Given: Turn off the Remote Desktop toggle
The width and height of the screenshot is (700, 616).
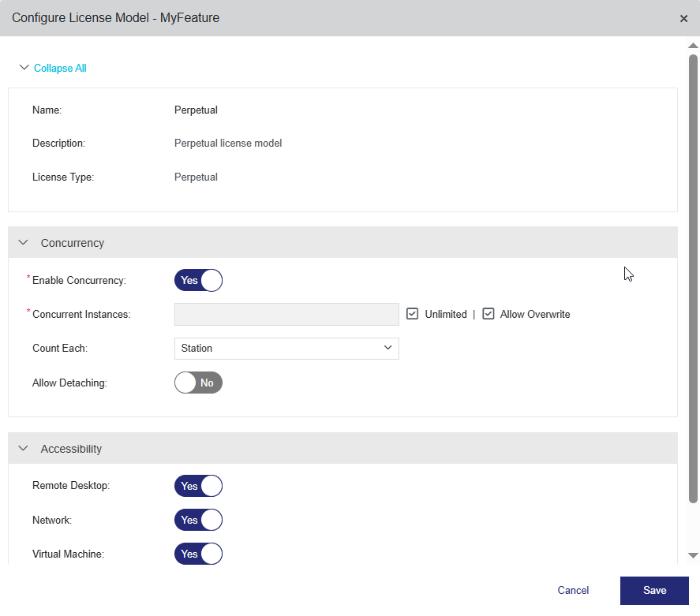Looking at the screenshot, I should (x=198, y=486).
